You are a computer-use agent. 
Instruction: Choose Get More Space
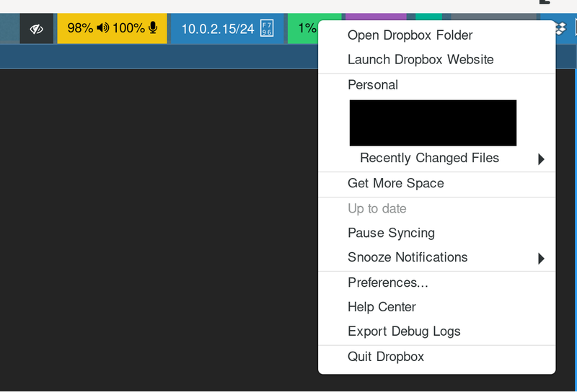395,184
